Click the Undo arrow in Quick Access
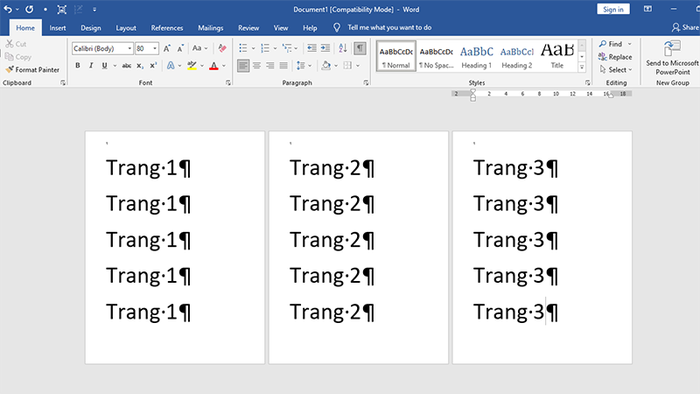This screenshot has height=394, width=700. pyautogui.click(x=8, y=9)
